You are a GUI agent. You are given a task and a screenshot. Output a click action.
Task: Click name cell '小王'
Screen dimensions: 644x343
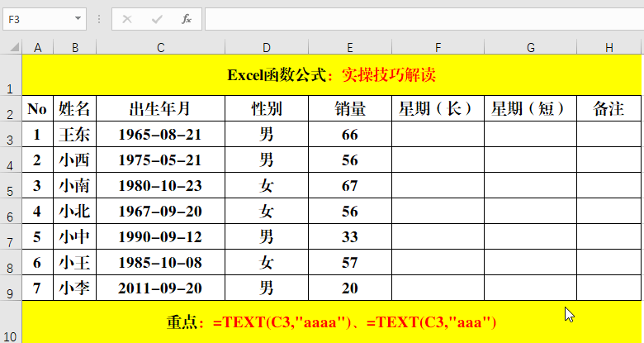[x=75, y=262]
